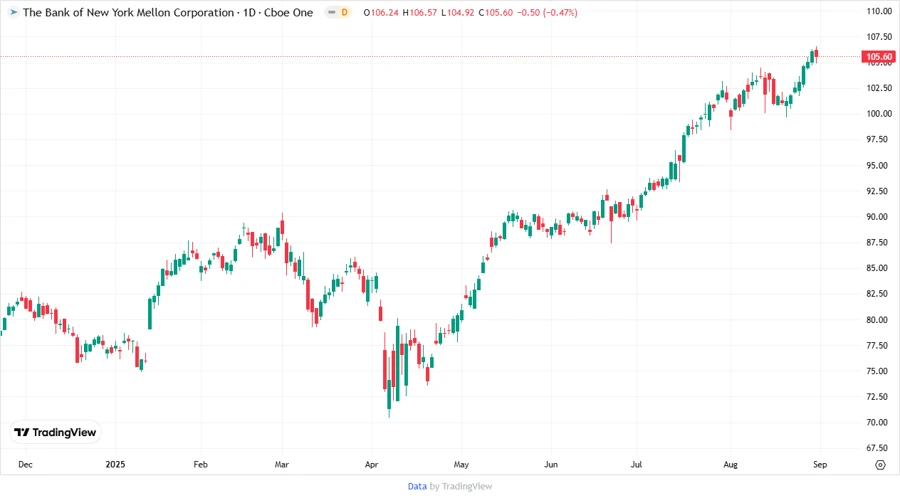The image size is (900, 498).
Task: Click The Bank of New York Mellon title
Action: pos(128,12)
